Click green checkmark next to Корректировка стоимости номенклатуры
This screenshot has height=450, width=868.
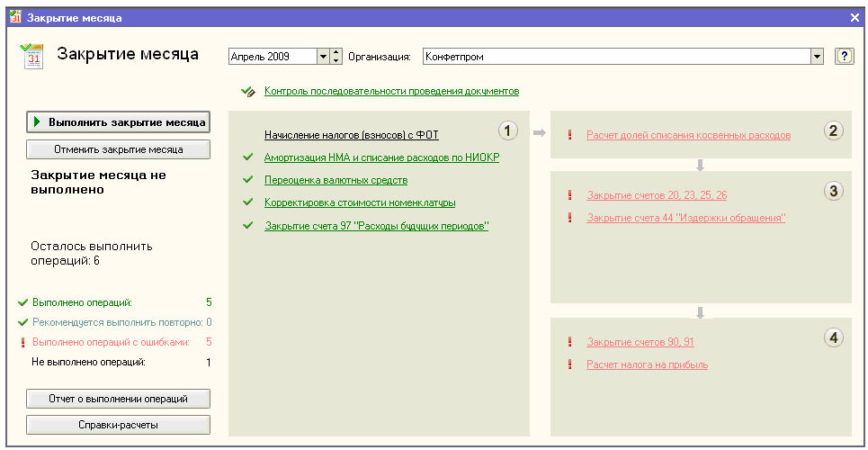(x=248, y=202)
